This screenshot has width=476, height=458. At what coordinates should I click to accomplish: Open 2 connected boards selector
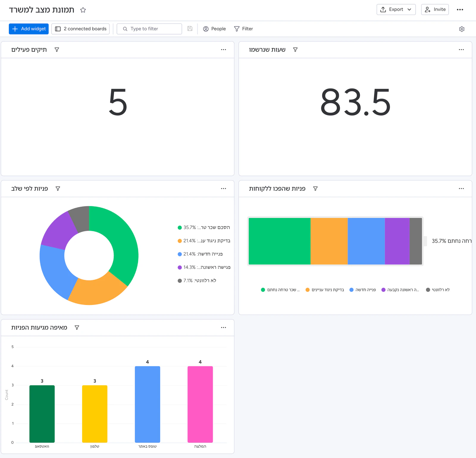[80, 29]
